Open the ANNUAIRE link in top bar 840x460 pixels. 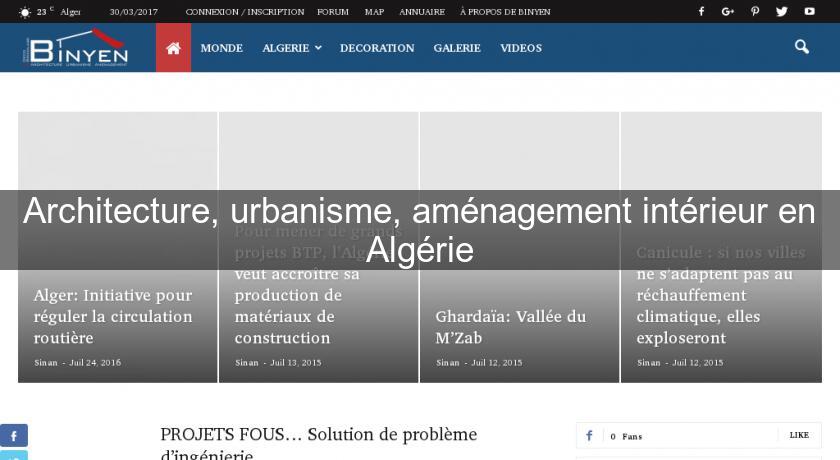tap(422, 12)
